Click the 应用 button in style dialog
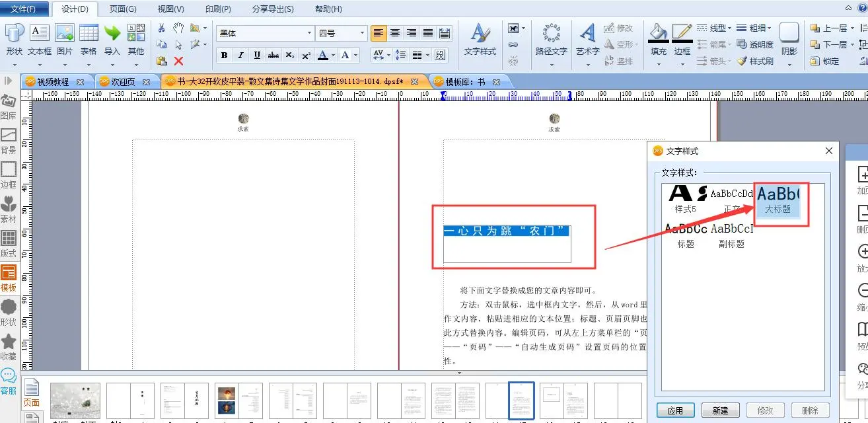 (675, 410)
